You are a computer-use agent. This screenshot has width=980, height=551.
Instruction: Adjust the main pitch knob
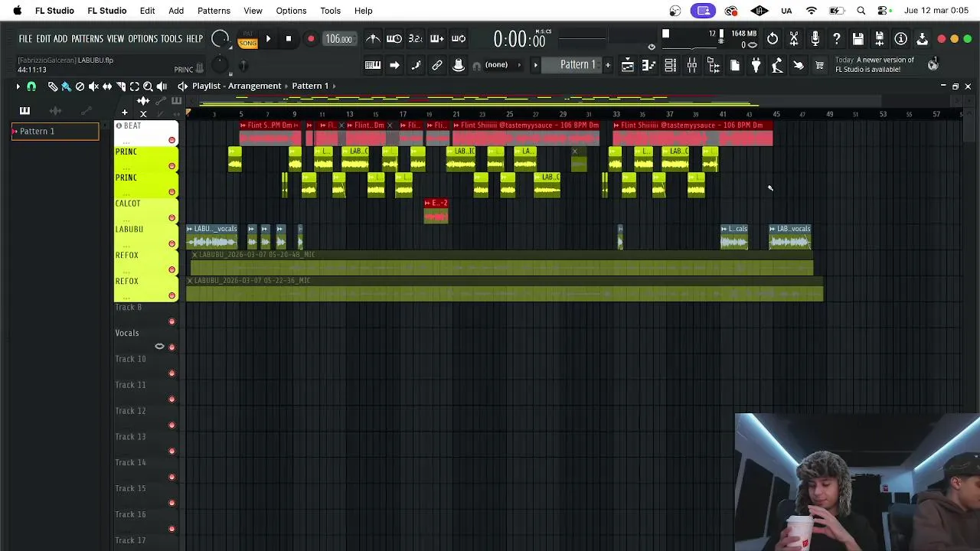point(220,65)
